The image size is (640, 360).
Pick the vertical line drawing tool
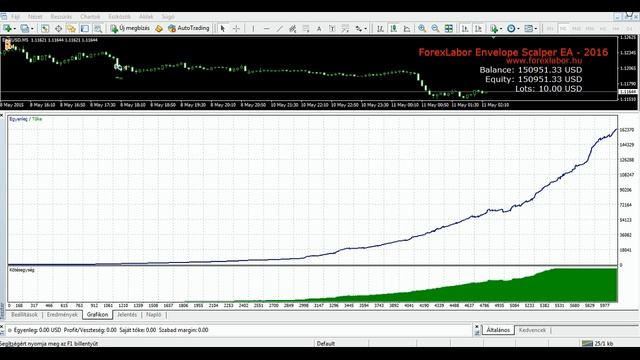click(253, 28)
